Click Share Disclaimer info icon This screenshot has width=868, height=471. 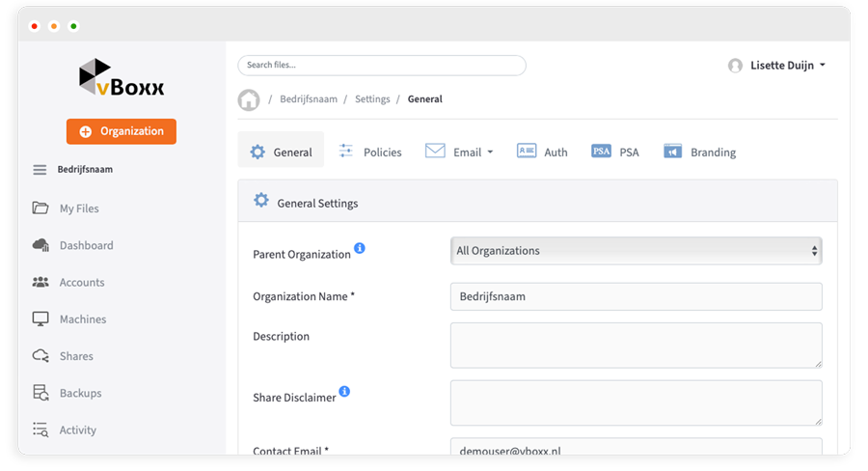point(344,391)
